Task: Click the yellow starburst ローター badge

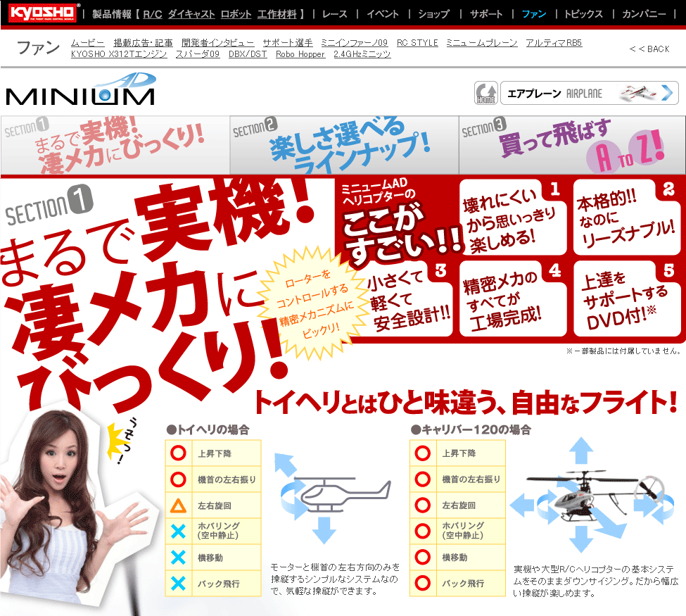Action: pos(312,304)
